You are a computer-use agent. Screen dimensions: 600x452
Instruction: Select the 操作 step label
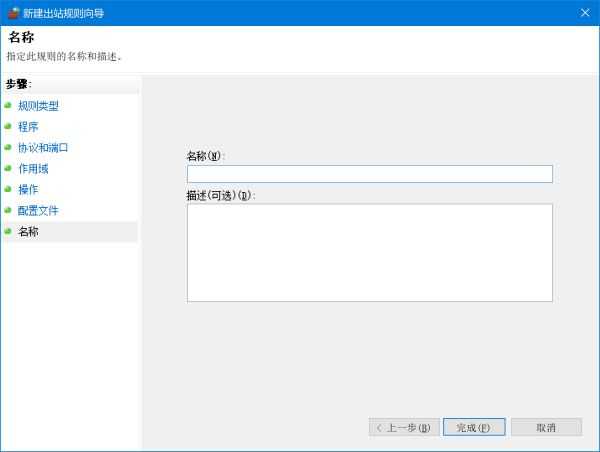click(28, 190)
